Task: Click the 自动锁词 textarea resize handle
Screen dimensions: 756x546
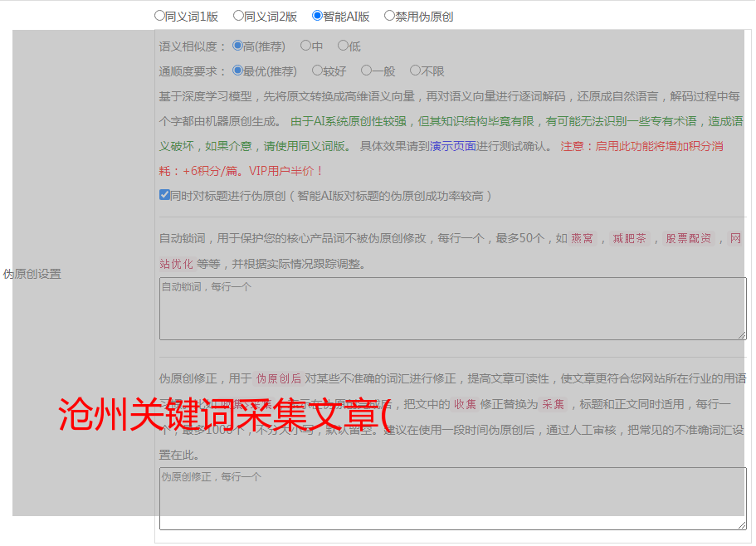Action: (x=742, y=335)
